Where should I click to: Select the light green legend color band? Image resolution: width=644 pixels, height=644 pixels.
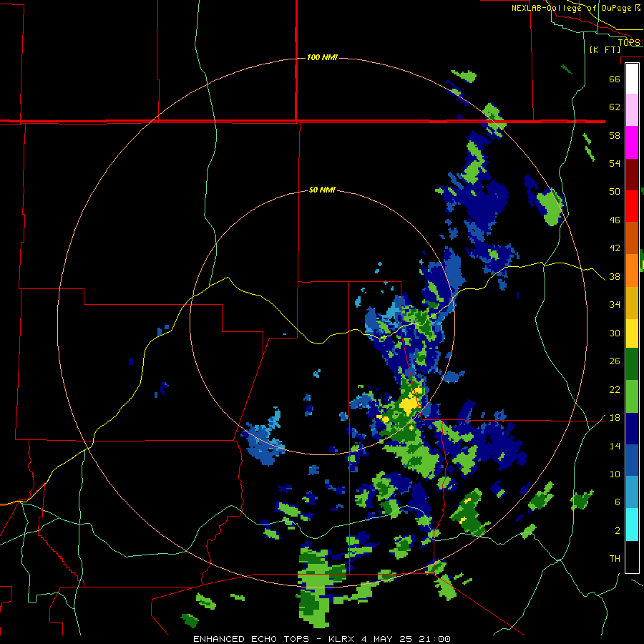click(632, 396)
